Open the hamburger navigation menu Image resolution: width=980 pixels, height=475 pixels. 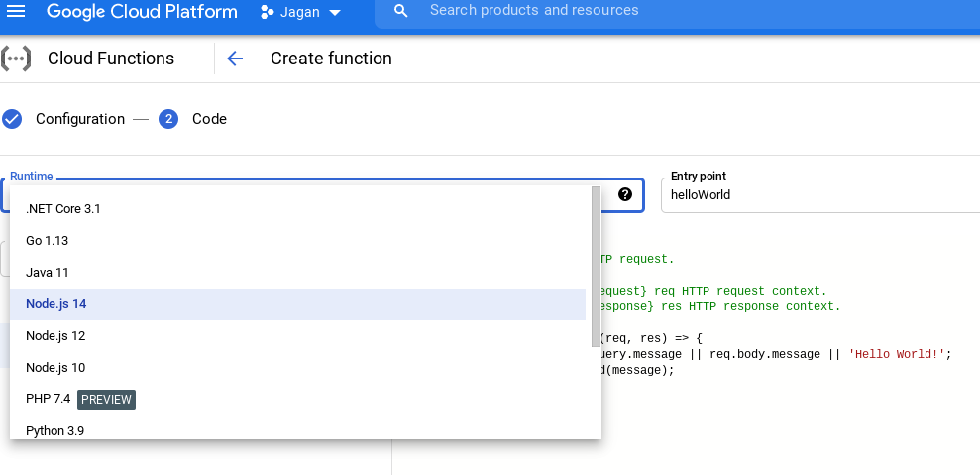(x=16, y=12)
